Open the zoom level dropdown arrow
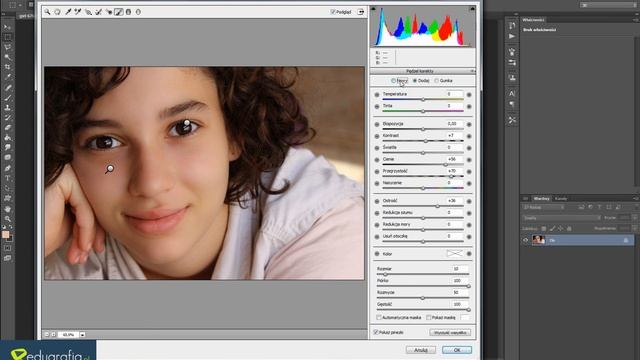640x360 pixels. (x=82, y=335)
